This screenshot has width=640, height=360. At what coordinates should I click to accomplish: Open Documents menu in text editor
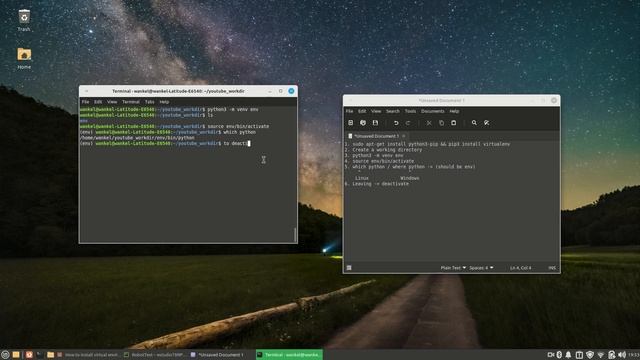click(x=433, y=111)
